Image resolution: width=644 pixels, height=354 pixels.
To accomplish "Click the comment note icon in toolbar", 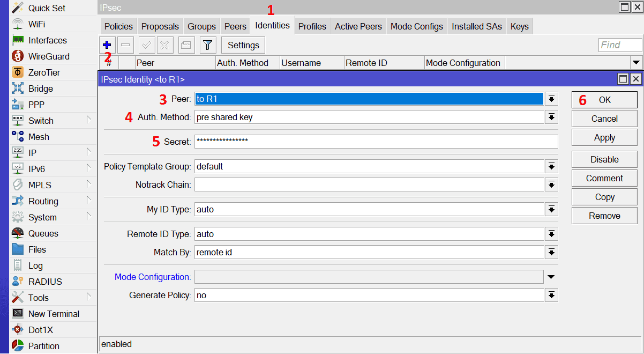I will point(186,45).
